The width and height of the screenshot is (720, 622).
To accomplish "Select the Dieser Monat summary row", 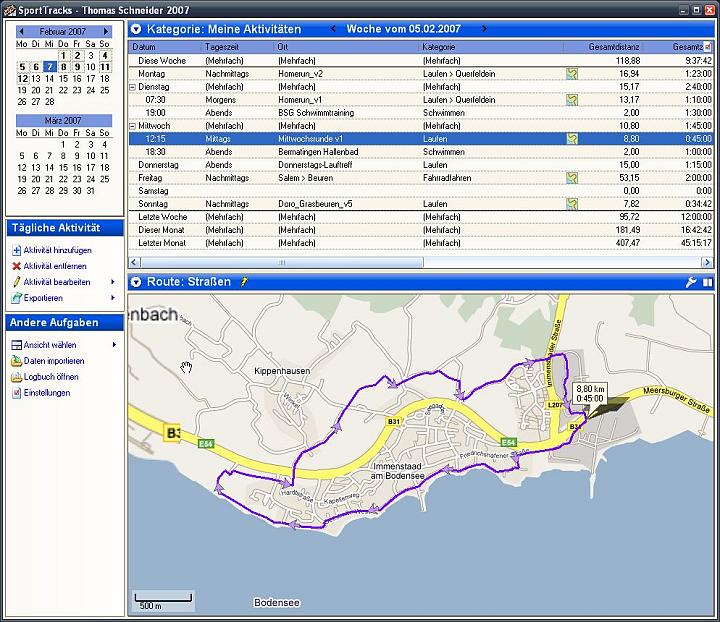I will (x=421, y=230).
